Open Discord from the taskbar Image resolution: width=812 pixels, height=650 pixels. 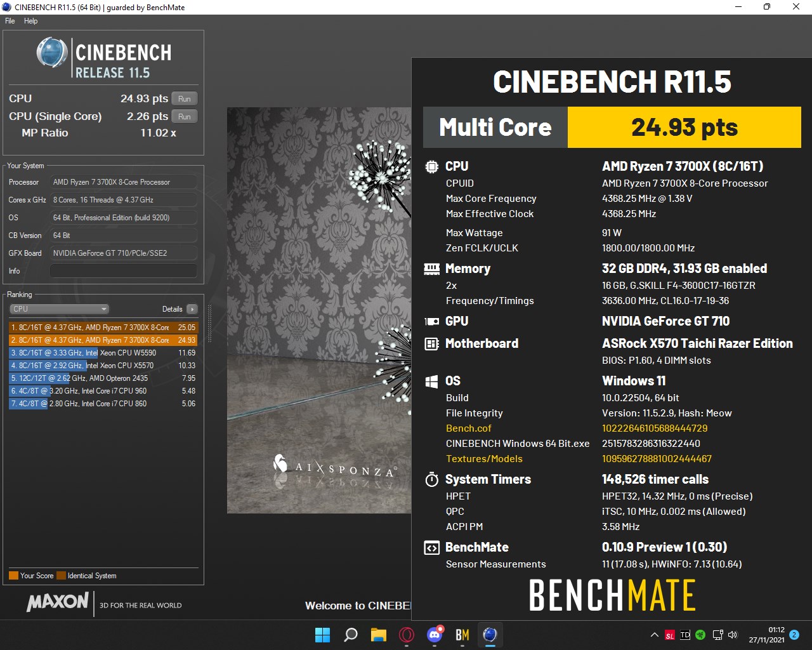click(x=435, y=635)
